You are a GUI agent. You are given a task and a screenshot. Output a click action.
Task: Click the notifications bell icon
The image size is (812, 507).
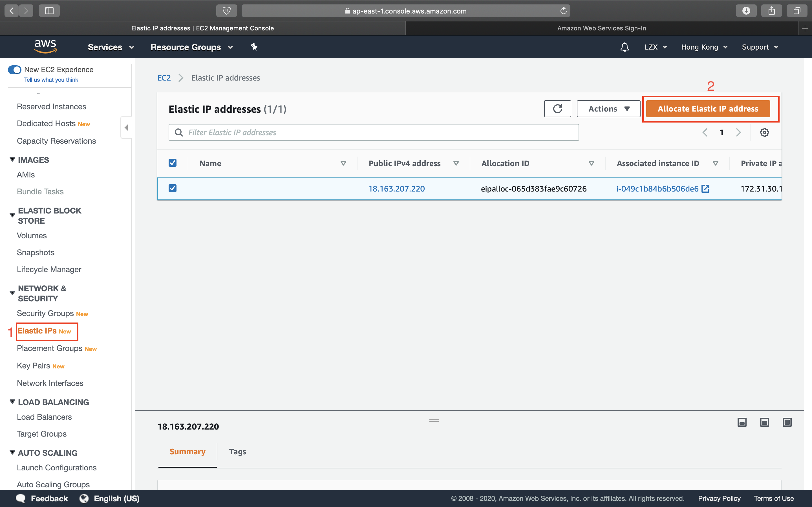coord(624,47)
